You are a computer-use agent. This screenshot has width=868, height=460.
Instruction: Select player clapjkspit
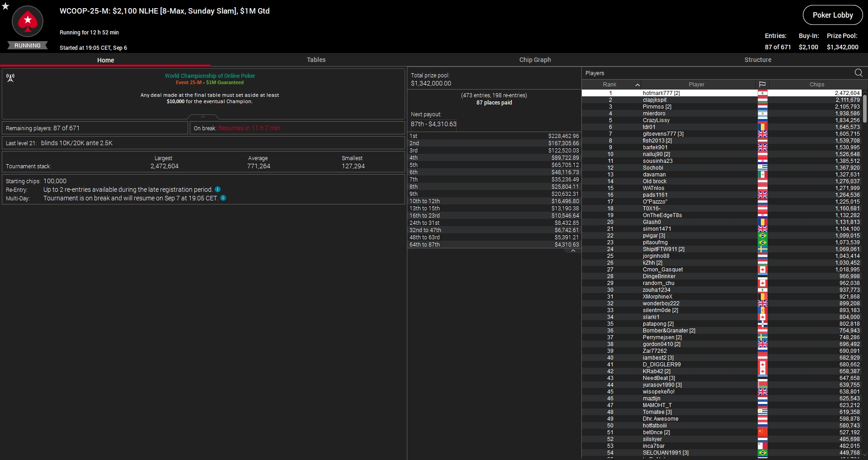tap(722, 100)
